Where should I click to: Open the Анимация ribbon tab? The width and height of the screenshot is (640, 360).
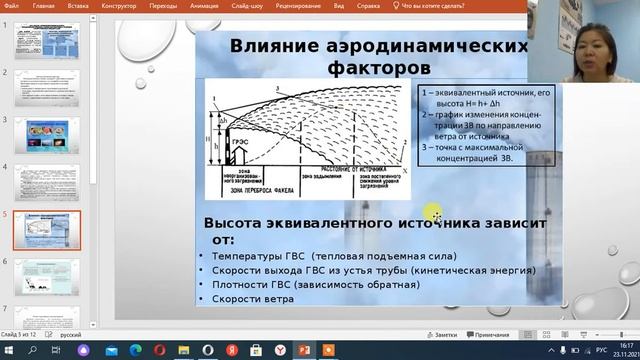coord(204,6)
